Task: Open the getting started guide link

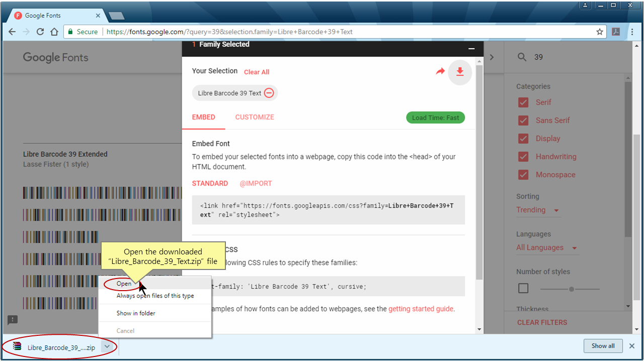Action: (421, 308)
